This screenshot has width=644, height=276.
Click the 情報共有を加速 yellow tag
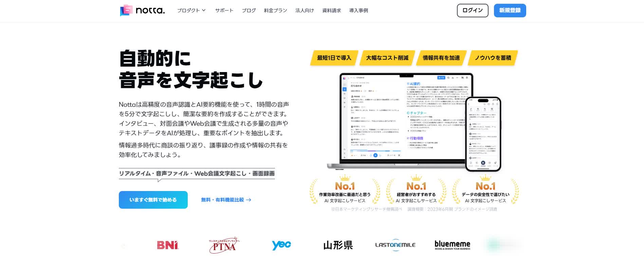click(441, 58)
